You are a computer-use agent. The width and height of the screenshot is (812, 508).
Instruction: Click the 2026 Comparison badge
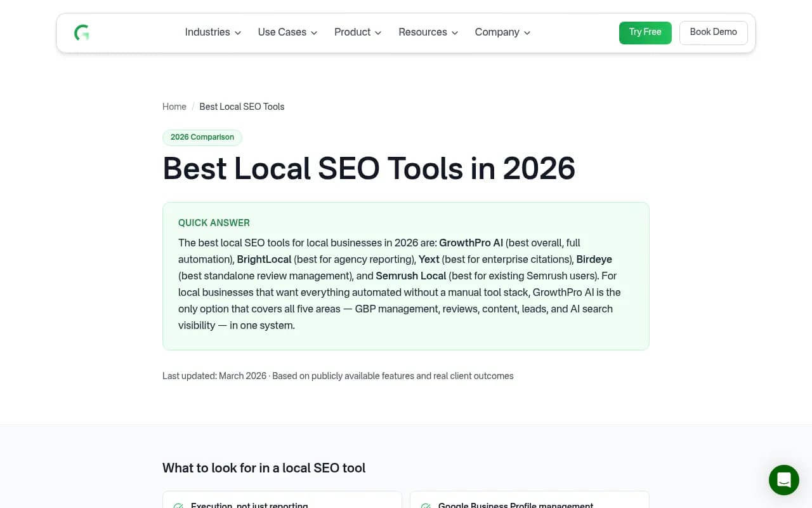pyautogui.click(x=202, y=137)
